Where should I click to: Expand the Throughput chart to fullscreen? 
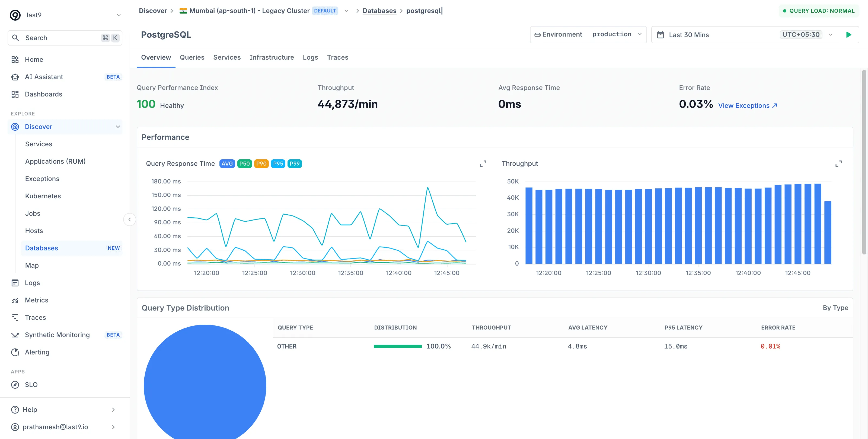(x=839, y=164)
